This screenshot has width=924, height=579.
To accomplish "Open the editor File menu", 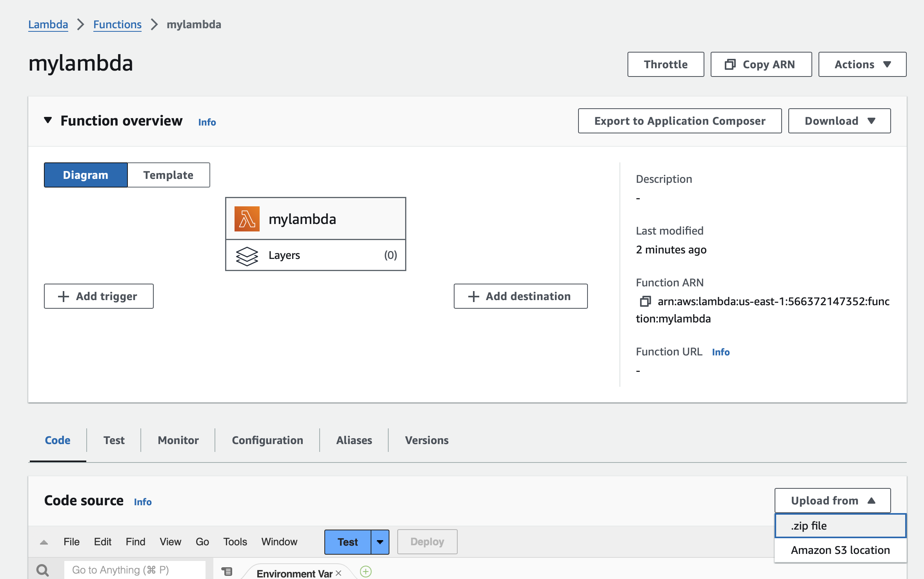I will (71, 542).
